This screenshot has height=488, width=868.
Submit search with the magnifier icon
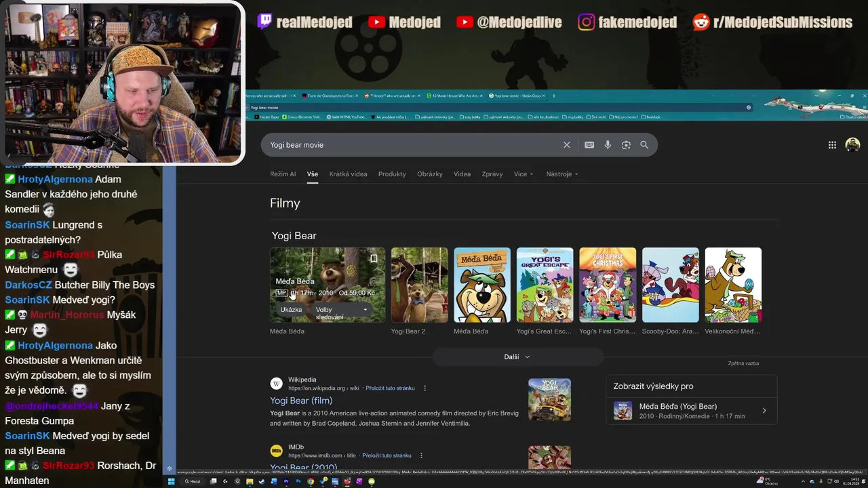(644, 145)
